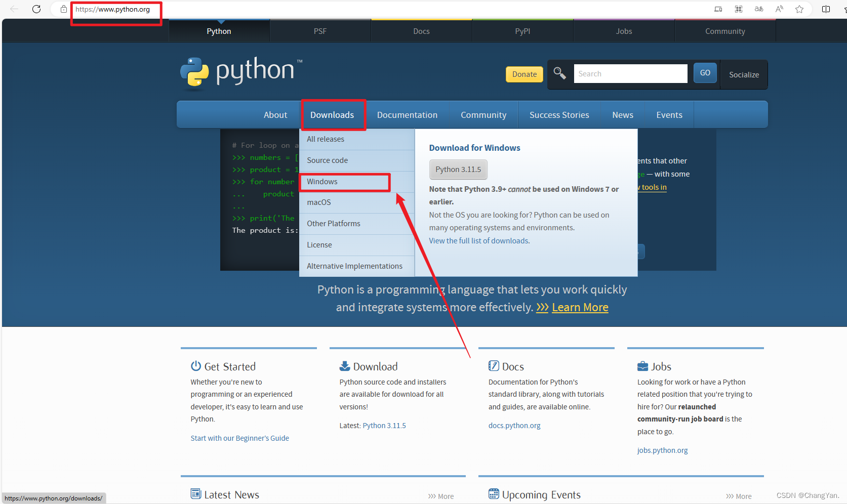Screen dimensions: 847x504
Task: Visit jobs.python.org link
Action: coord(663,450)
